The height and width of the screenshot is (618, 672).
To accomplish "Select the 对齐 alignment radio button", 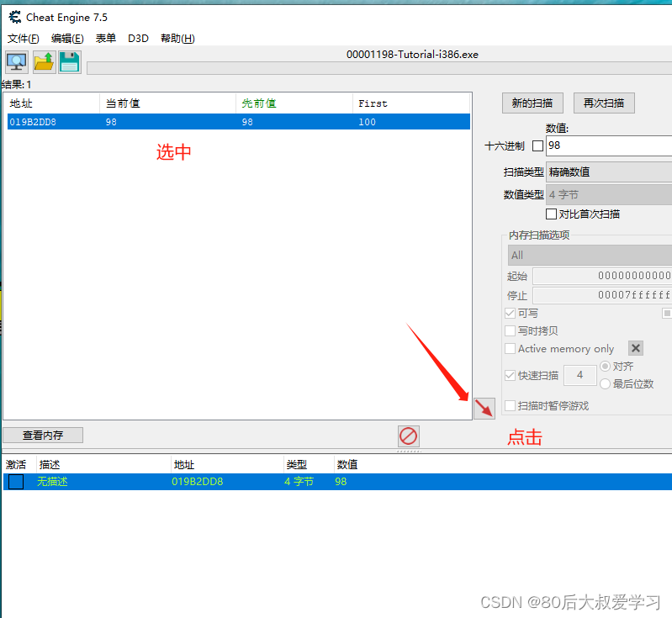I will pos(606,366).
